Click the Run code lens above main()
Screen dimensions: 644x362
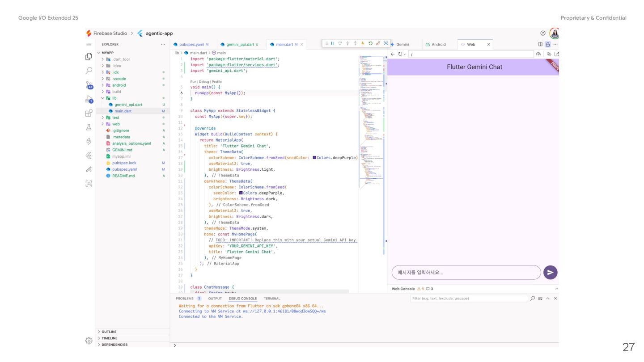click(x=193, y=82)
